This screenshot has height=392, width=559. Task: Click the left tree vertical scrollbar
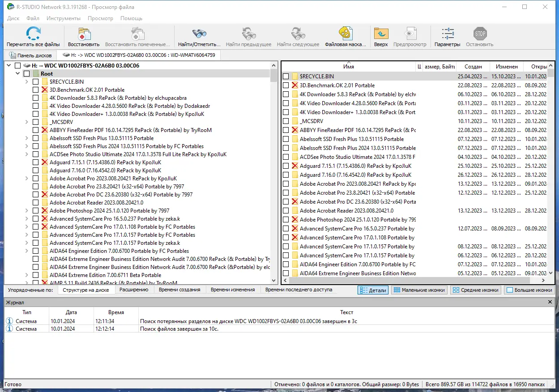click(273, 173)
